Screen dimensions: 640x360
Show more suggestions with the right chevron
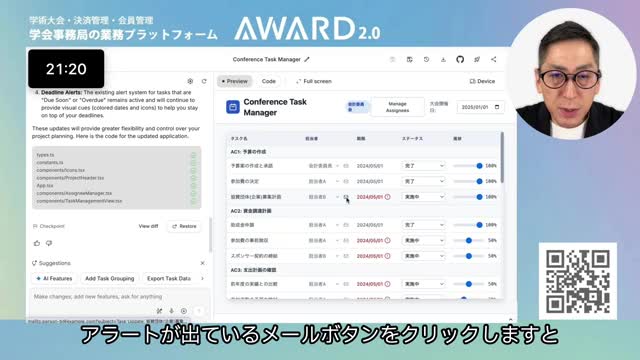point(202,278)
